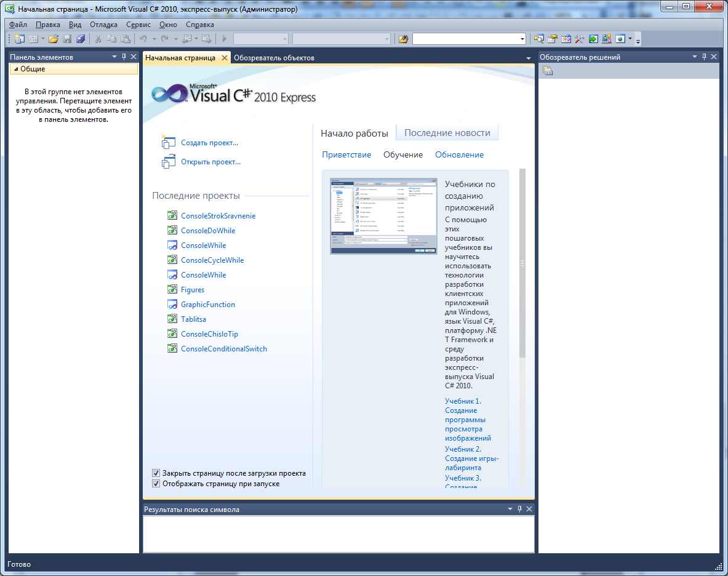The width and height of the screenshot is (728, 576).
Task: Open recent project ConsoleStrokSravnenie
Action: tap(218, 216)
